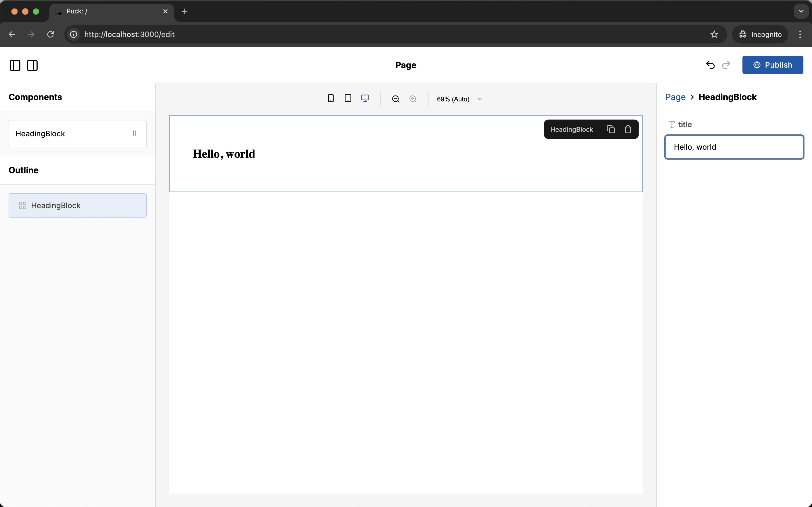Toggle the right sidebar panel
Image resolution: width=812 pixels, height=507 pixels.
[x=32, y=65]
